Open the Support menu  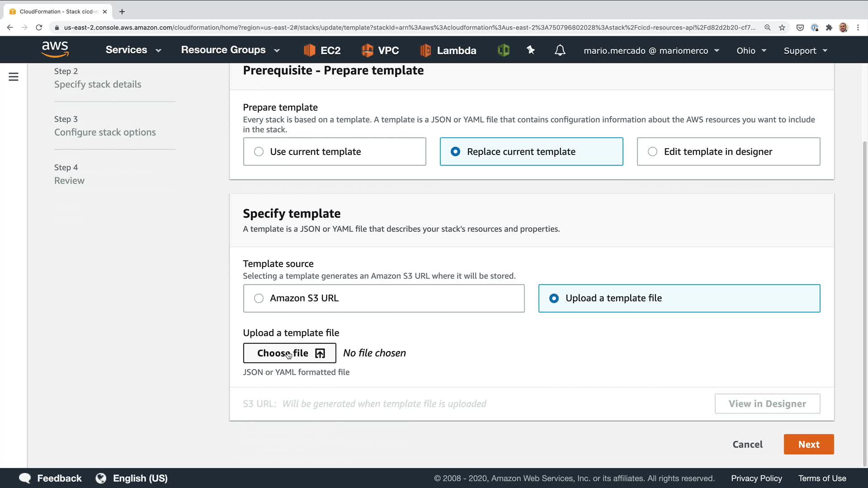coord(805,51)
